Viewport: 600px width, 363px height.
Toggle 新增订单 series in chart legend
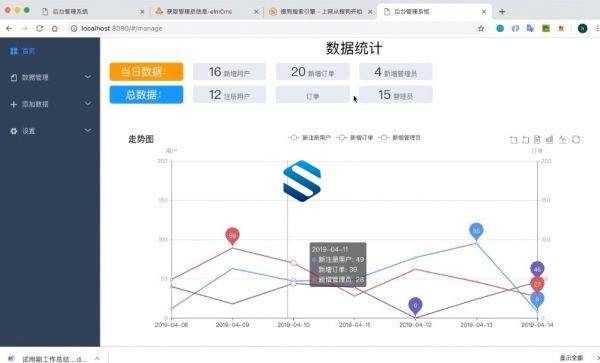[355, 138]
